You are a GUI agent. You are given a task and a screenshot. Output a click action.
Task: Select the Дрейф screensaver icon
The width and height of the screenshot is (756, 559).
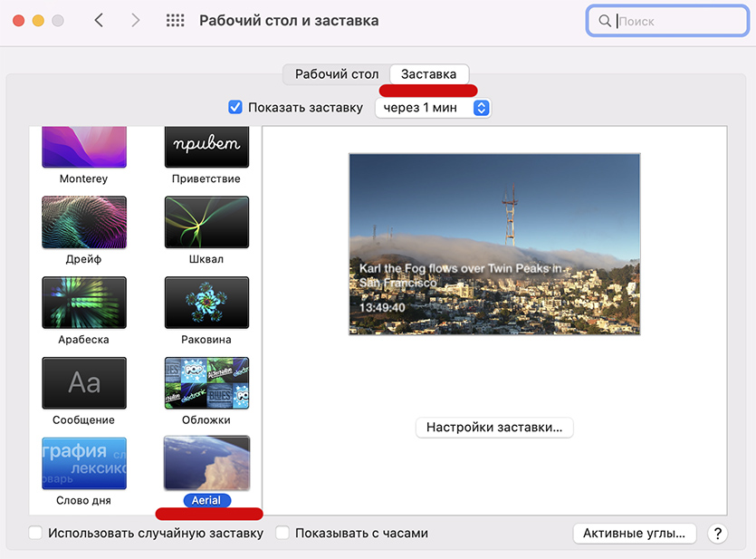(x=83, y=223)
